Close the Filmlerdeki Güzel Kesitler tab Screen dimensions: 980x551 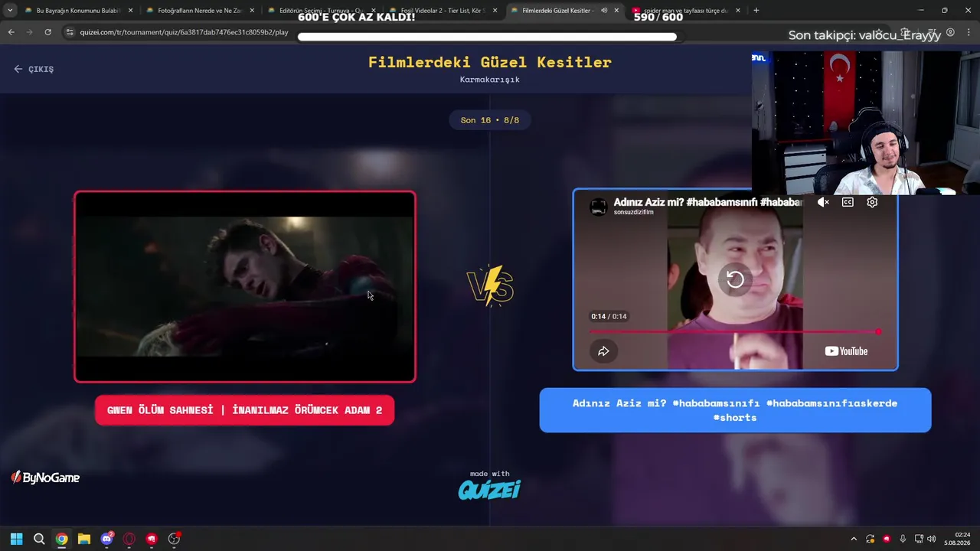[616, 11]
